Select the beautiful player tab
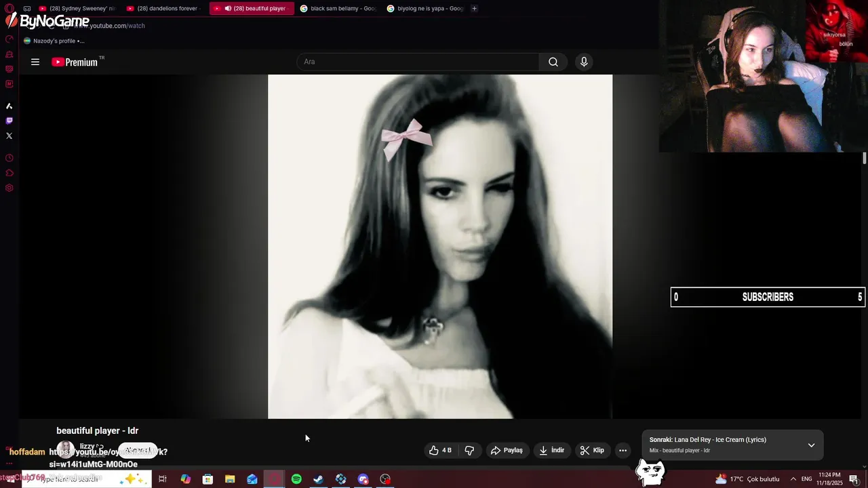Image resolution: width=868 pixels, height=488 pixels. click(x=252, y=8)
